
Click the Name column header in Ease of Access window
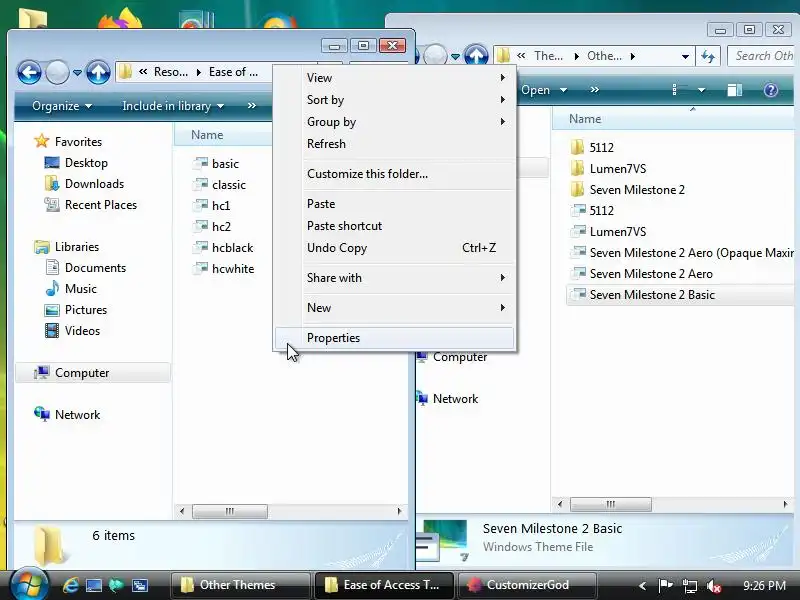[223, 135]
